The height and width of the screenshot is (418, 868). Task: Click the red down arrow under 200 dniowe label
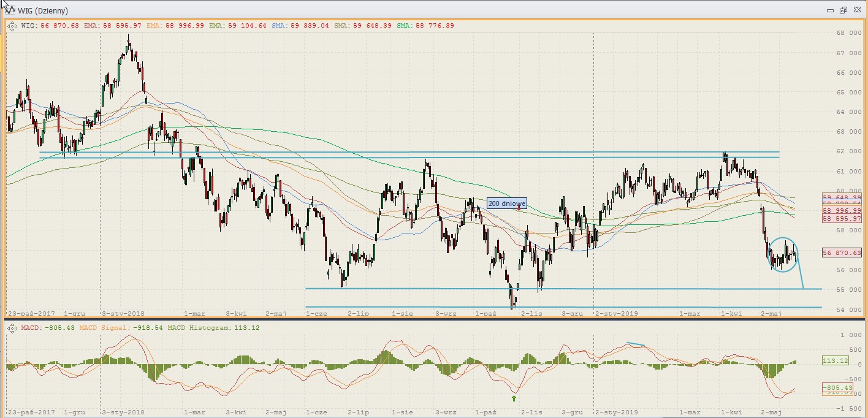coord(519,208)
